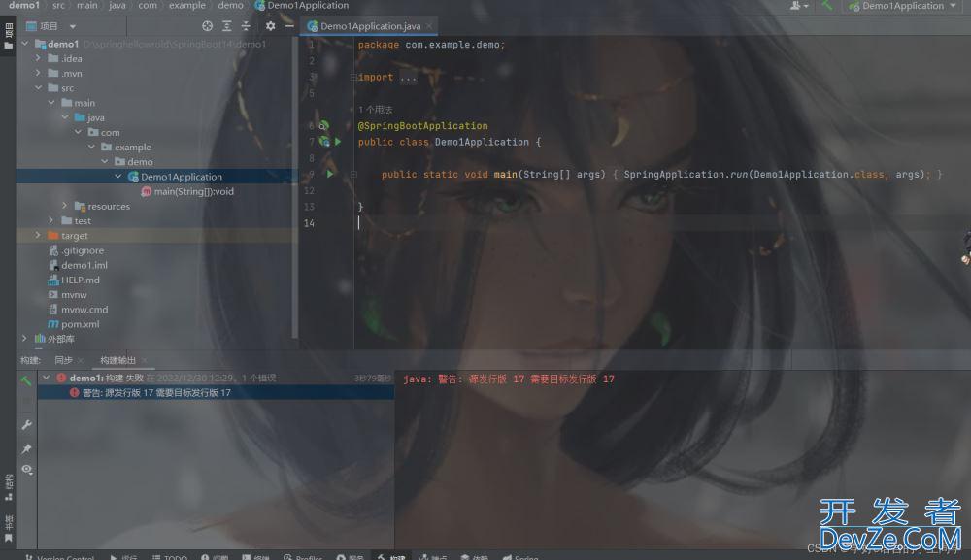The width and height of the screenshot is (971, 560).
Task: Toggle the 结构 structure side button
Action: pyautogui.click(x=8, y=487)
